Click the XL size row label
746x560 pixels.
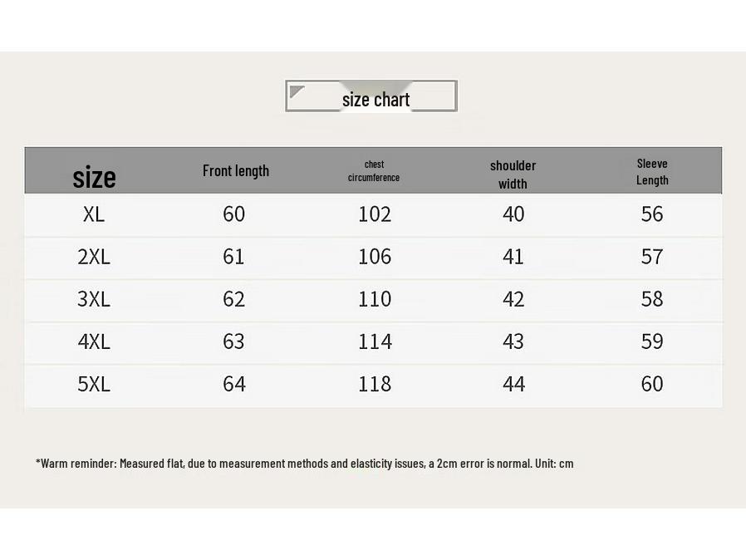(94, 214)
